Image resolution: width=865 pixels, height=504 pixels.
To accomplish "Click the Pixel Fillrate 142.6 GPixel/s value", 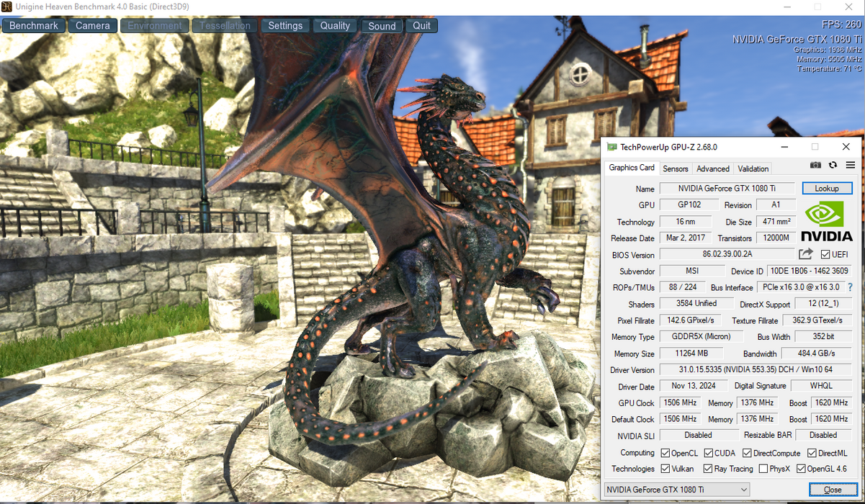I will click(691, 320).
